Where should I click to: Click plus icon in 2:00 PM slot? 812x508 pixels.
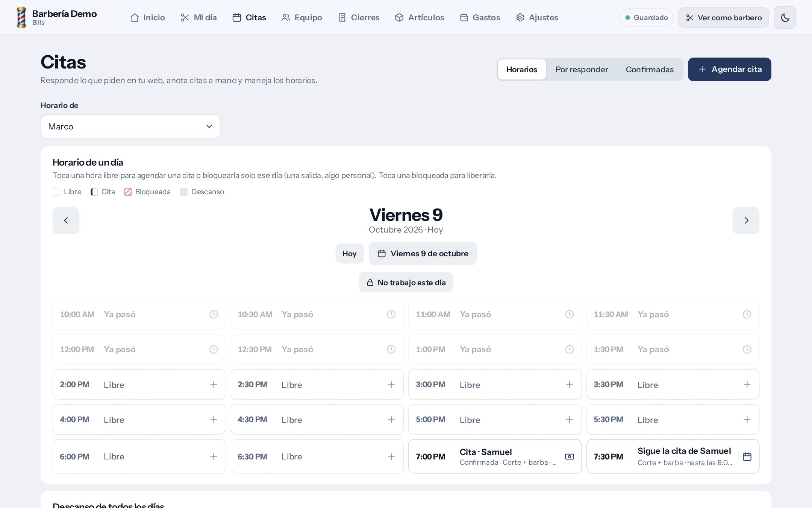pyautogui.click(x=214, y=384)
